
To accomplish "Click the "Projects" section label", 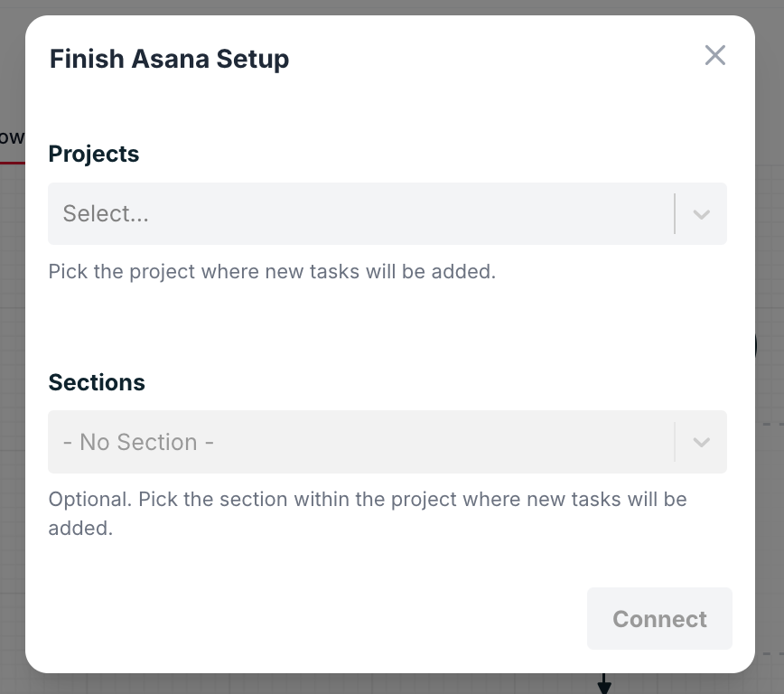I will click(94, 154).
